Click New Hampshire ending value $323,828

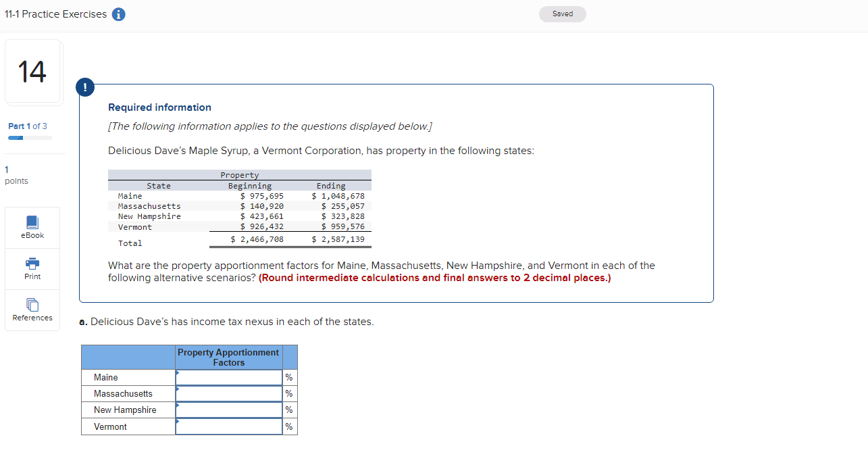coord(343,216)
